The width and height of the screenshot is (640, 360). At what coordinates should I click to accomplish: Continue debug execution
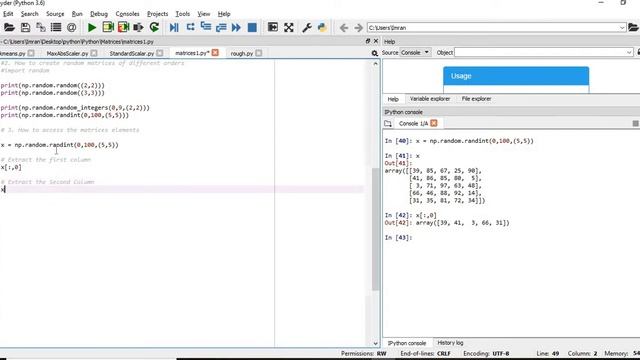(x=236, y=27)
